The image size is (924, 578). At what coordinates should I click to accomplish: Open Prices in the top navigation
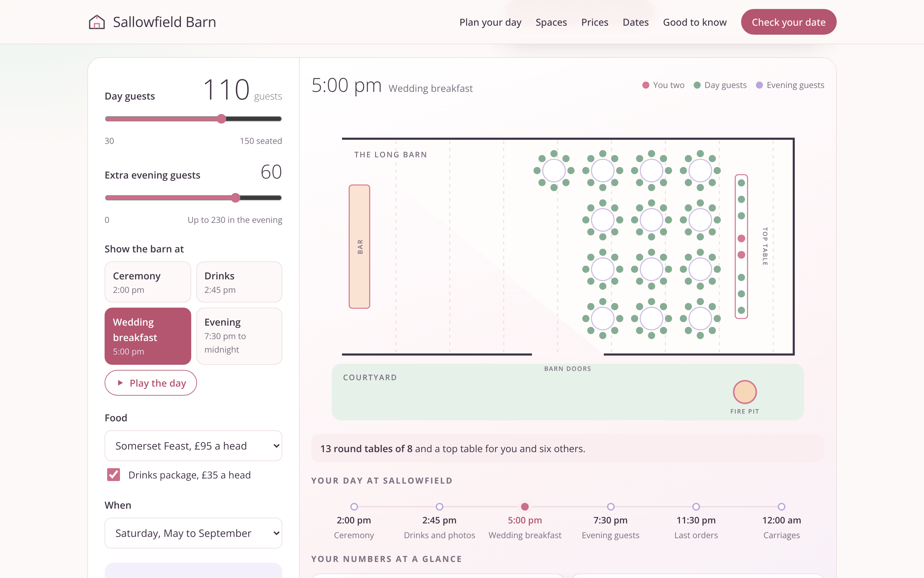click(x=595, y=22)
